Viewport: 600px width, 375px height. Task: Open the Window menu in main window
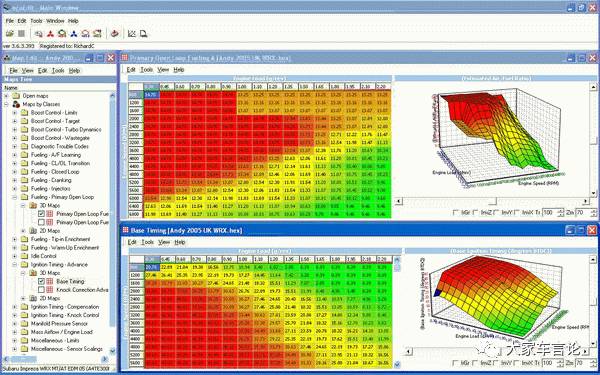click(55, 21)
